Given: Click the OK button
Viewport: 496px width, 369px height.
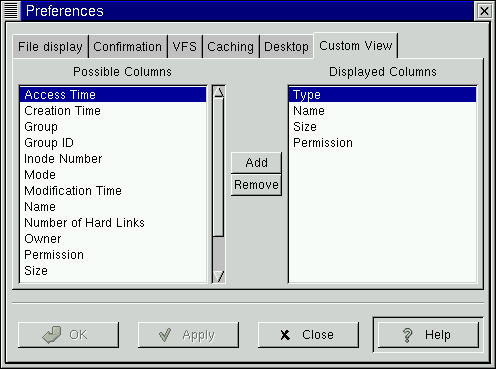Looking at the screenshot, I should (x=68, y=335).
